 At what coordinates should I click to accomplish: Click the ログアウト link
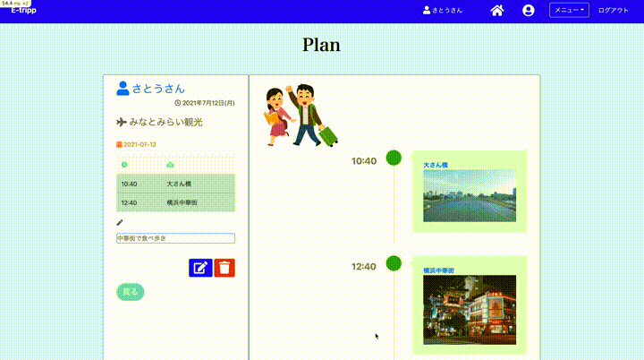click(x=614, y=10)
